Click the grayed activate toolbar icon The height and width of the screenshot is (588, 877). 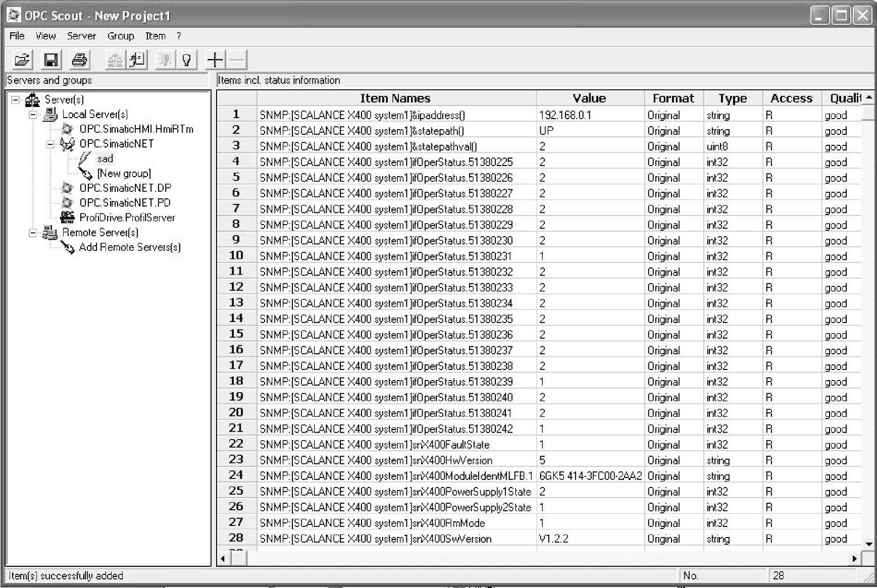[x=165, y=60]
